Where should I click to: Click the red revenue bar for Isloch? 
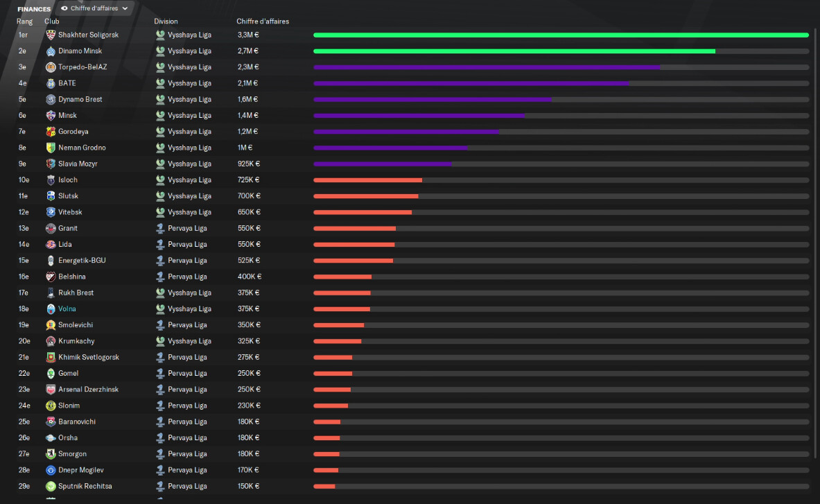pos(367,180)
